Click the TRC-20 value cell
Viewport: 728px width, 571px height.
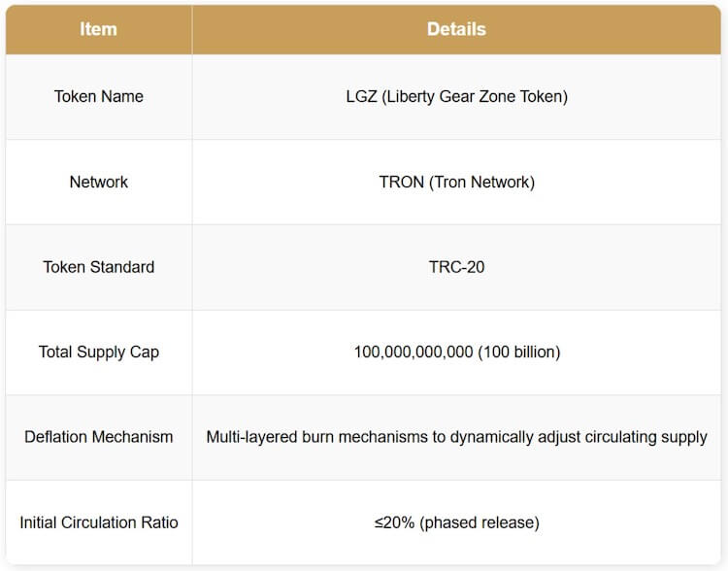(456, 266)
